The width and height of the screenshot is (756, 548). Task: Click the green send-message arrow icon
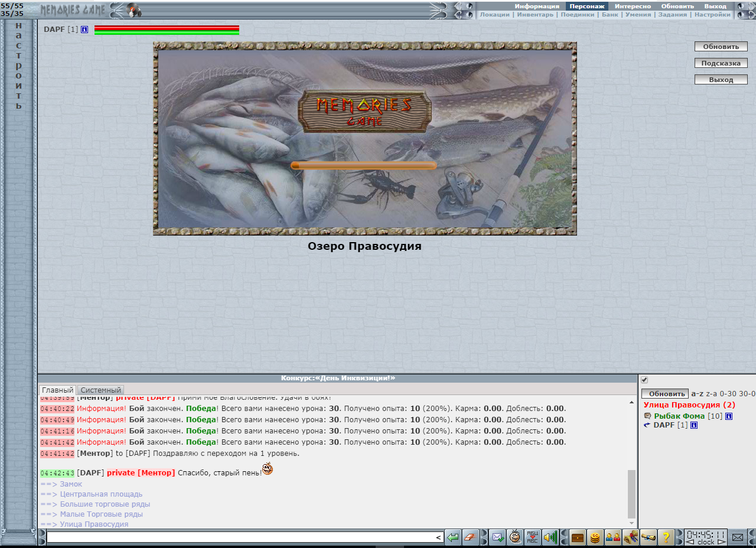click(453, 537)
